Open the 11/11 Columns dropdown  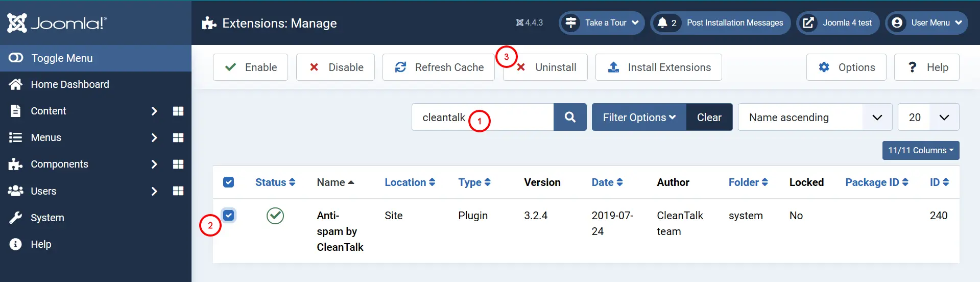coord(921,150)
